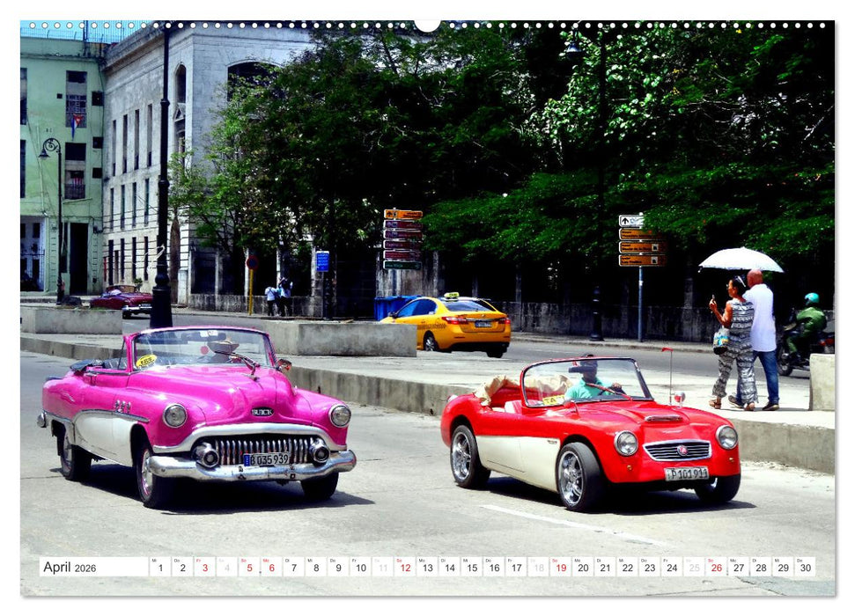
Task: Click the yellow pennant on the pink car's windshield
Action: coord(146,362)
